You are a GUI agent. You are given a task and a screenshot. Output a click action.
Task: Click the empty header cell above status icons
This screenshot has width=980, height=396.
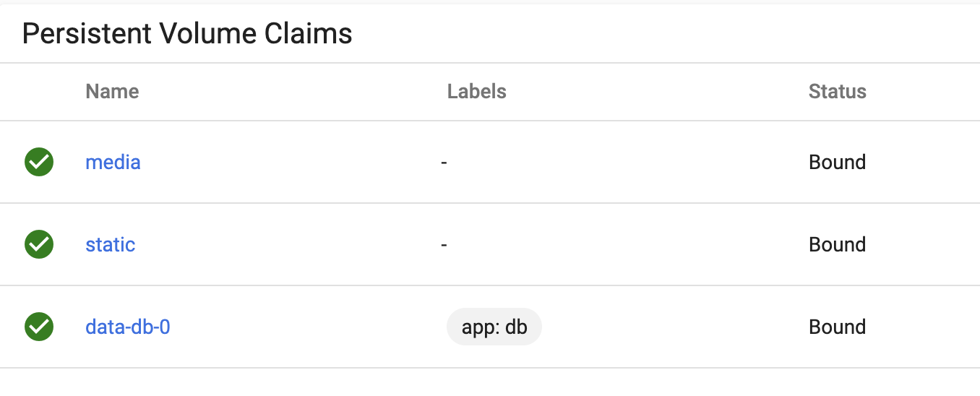39,91
